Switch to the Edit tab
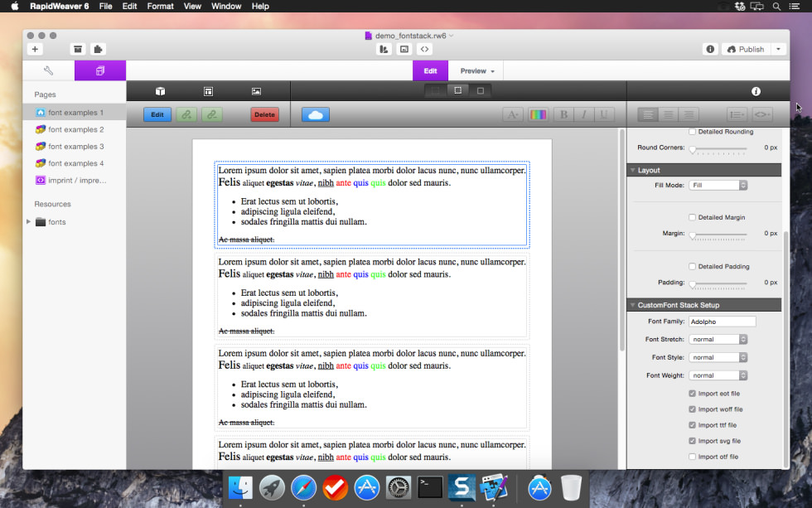Viewport: 812px width, 508px height. click(x=430, y=71)
